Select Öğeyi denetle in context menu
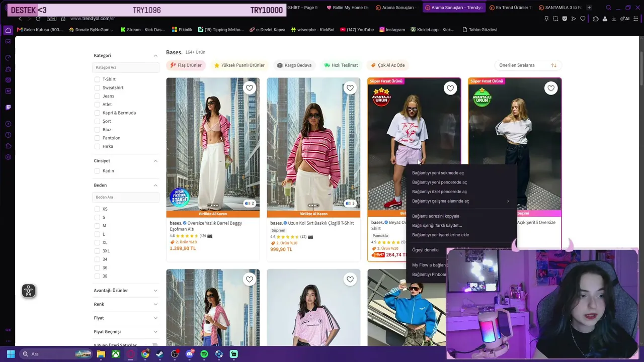The height and width of the screenshot is (362, 644). (461, 250)
